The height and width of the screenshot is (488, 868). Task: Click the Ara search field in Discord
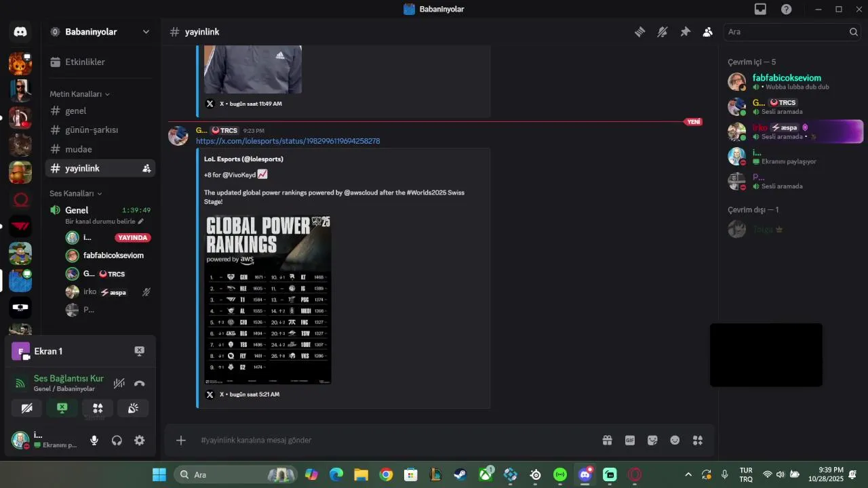pos(793,32)
